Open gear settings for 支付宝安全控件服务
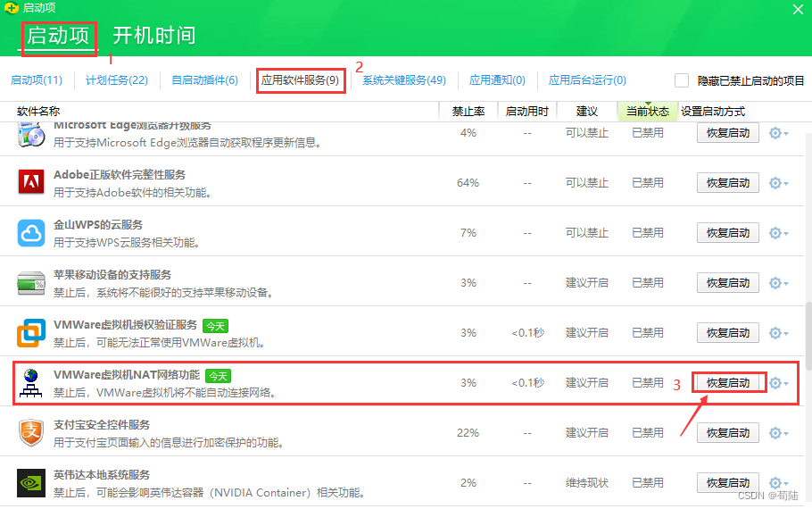 [778, 433]
